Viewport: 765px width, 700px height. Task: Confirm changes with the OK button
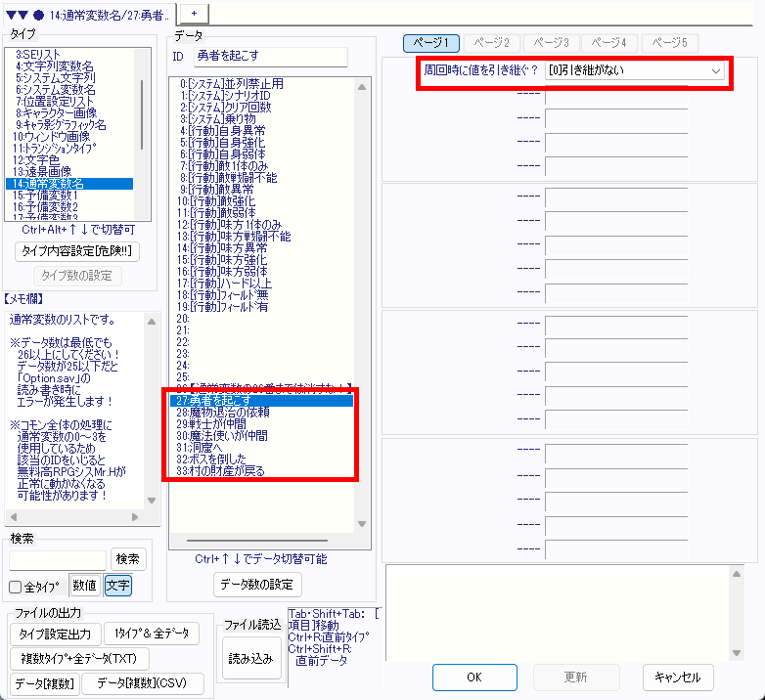point(473,677)
